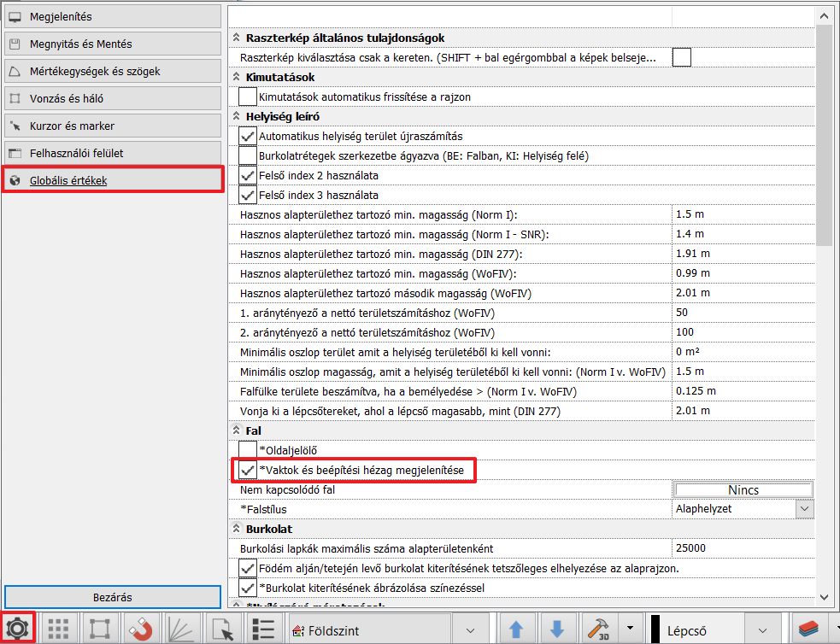Image resolution: width=840 pixels, height=644 pixels.
Task: Click the black color swatch beside Lépcső
Action: tap(655, 630)
